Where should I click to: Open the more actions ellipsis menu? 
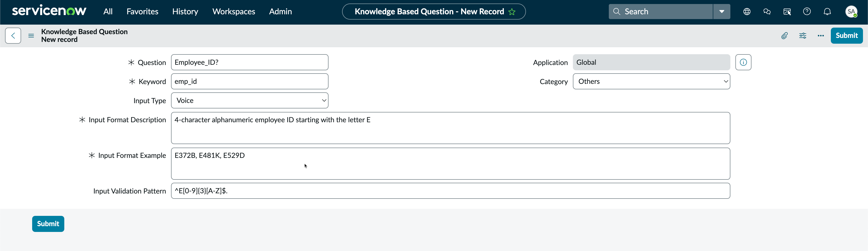(821, 36)
